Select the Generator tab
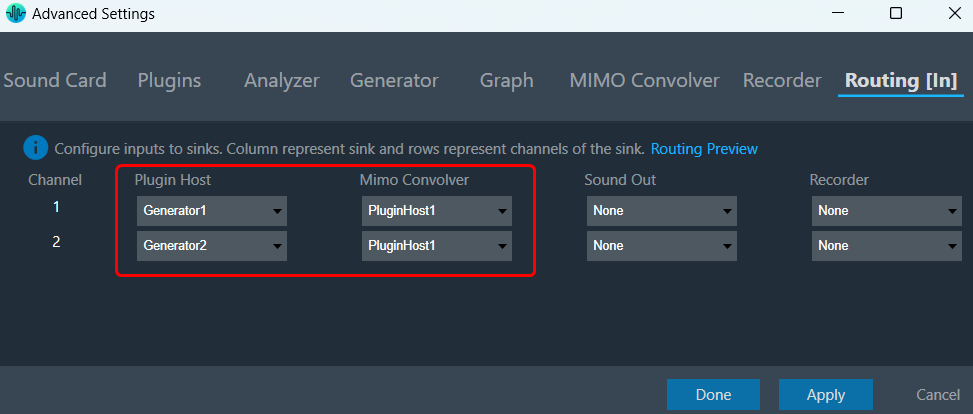973x414 pixels. point(394,80)
